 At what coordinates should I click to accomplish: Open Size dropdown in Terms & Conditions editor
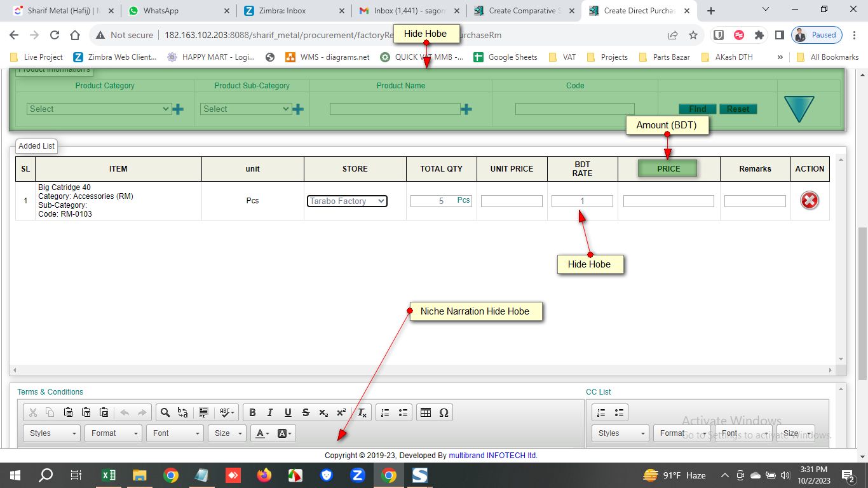coord(227,433)
